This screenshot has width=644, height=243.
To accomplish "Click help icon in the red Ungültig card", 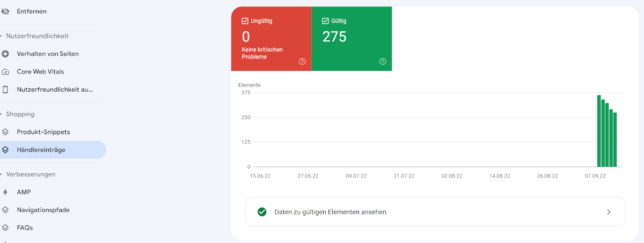I will pyautogui.click(x=302, y=62).
